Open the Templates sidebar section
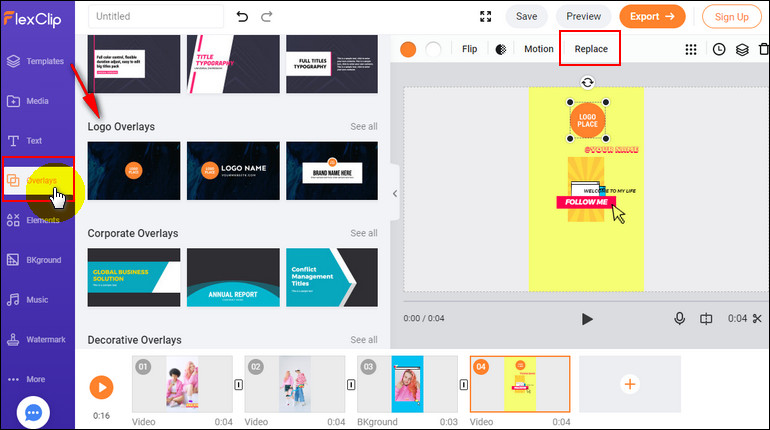 (x=35, y=61)
